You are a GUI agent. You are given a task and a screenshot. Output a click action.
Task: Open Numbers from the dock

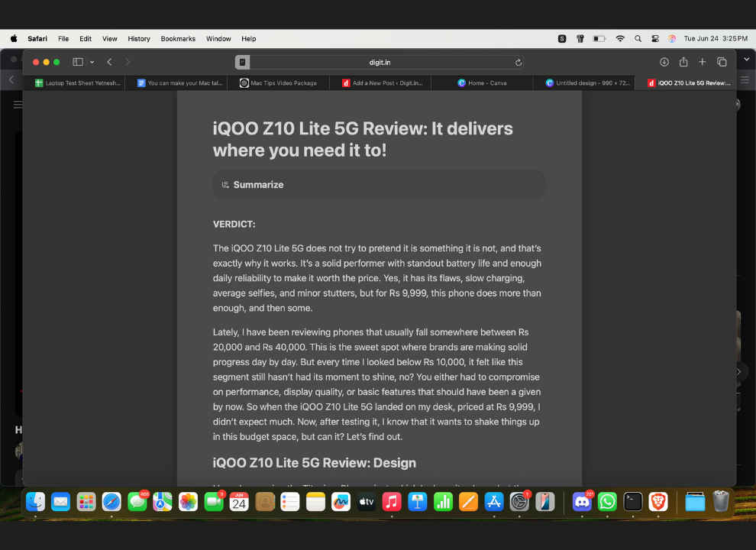pos(443,502)
